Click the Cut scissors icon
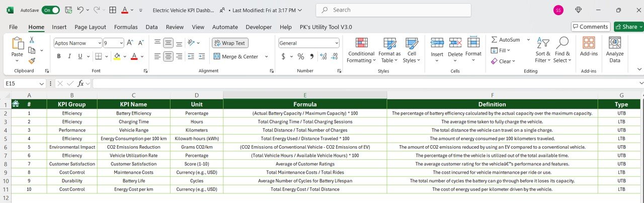Viewport: 644px width, 203px height. [x=32, y=40]
